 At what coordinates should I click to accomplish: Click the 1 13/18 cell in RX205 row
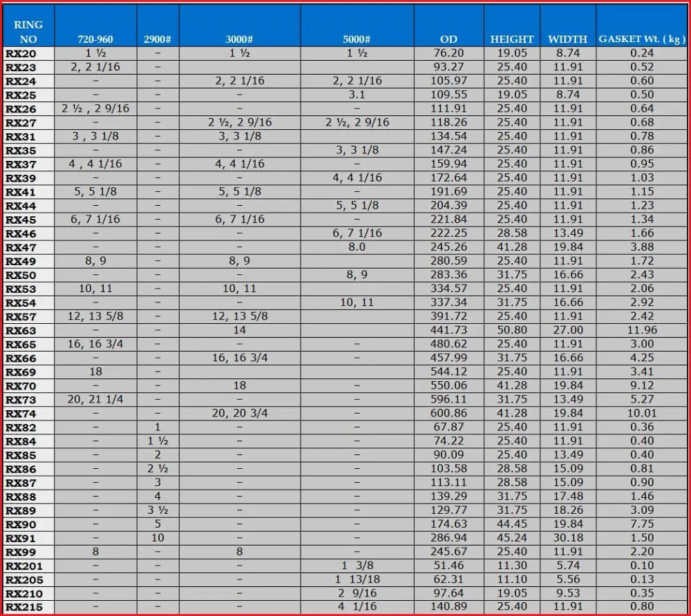pyautogui.click(x=357, y=579)
